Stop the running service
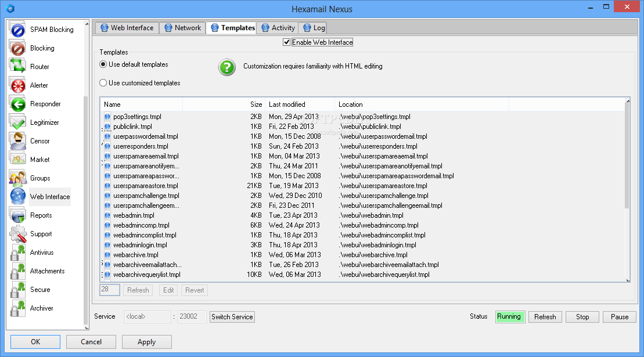Screen dimensions: 644x357 582,317
